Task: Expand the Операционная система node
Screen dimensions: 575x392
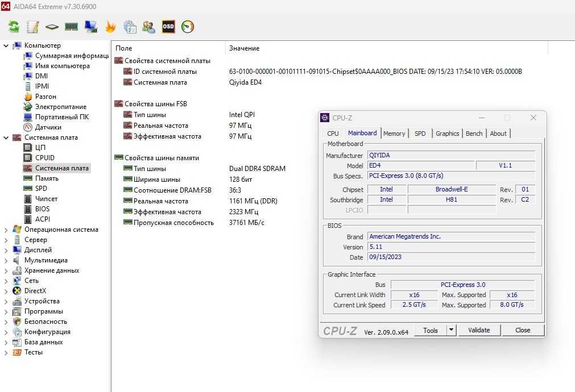Action: pos(6,230)
